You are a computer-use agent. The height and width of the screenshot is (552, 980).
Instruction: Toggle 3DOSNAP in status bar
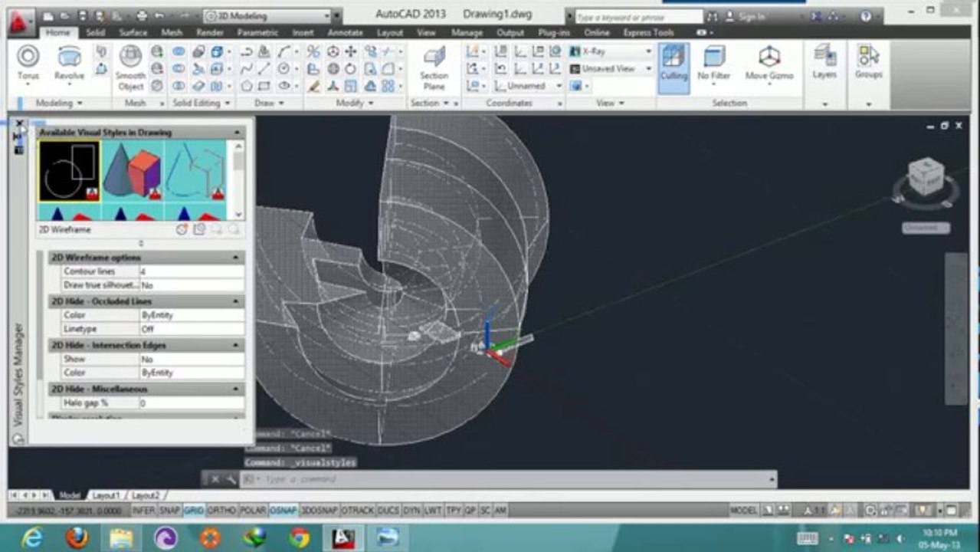click(x=319, y=511)
